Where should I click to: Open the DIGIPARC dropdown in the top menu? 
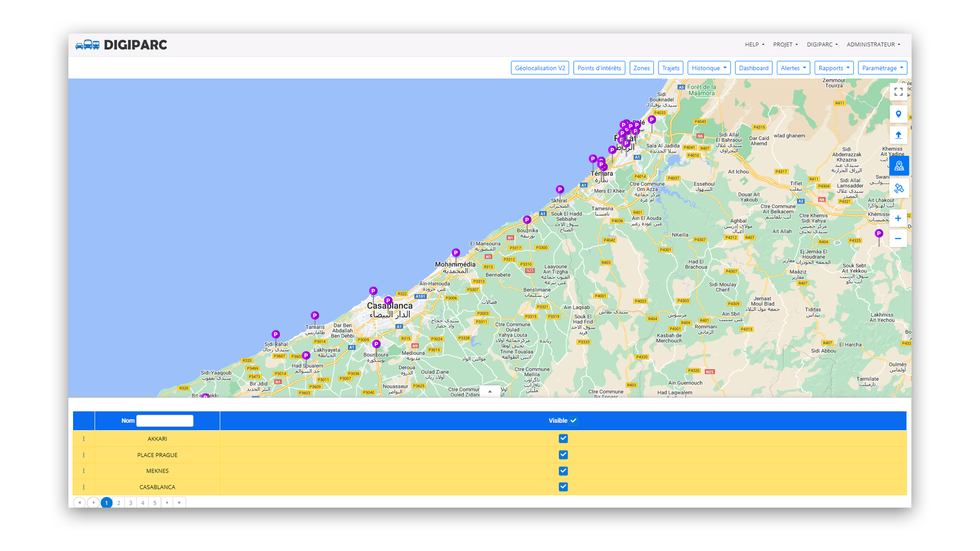(822, 44)
